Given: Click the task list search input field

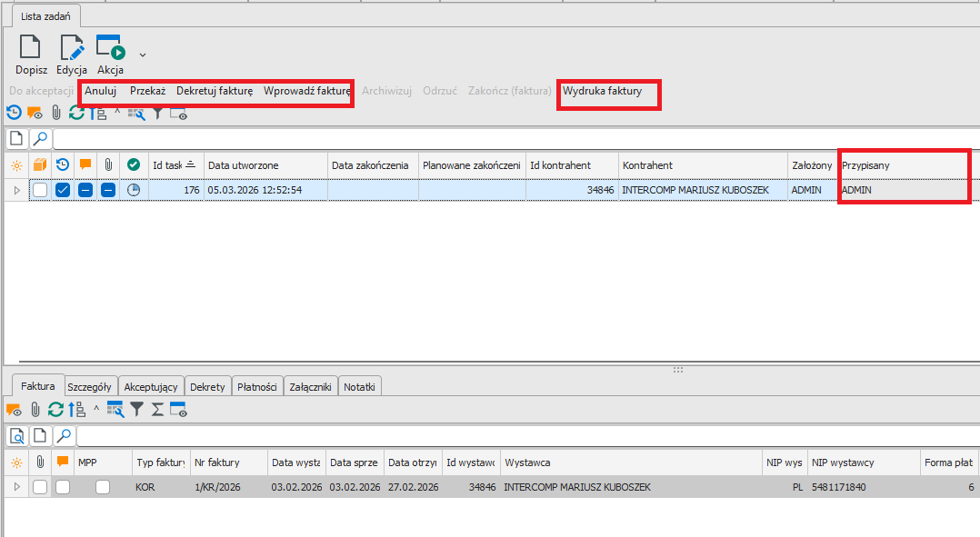Looking at the screenshot, I should (509, 139).
